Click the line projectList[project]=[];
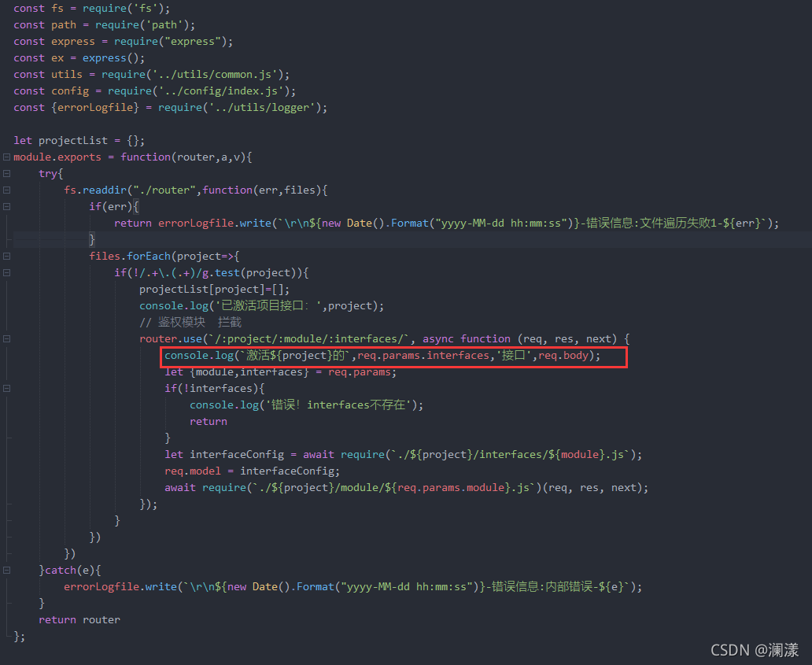The height and width of the screenshot is (665, 812). (x=214, y=289)
